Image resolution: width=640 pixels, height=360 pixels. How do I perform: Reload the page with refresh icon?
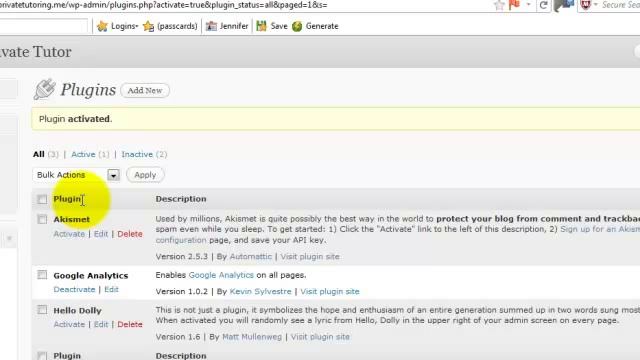pyautogui.click(x=543, y=5)
